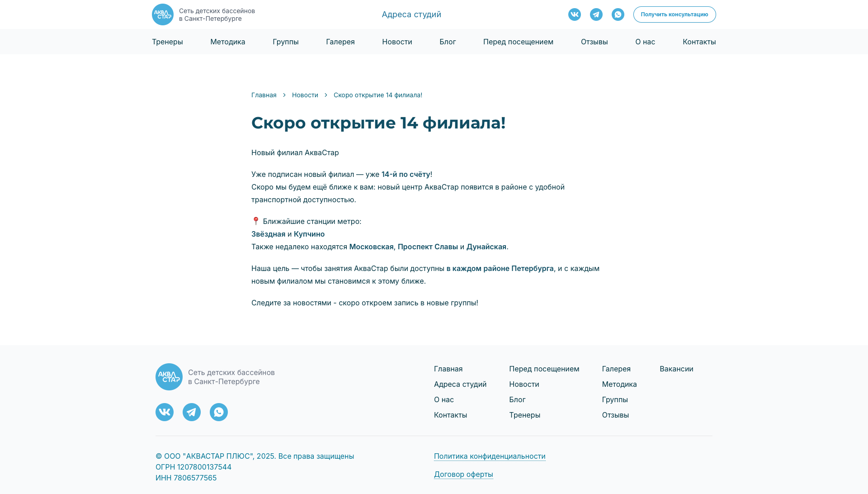
Task: Open the "Тренеры" menu item
Action: tap(167, 42)
